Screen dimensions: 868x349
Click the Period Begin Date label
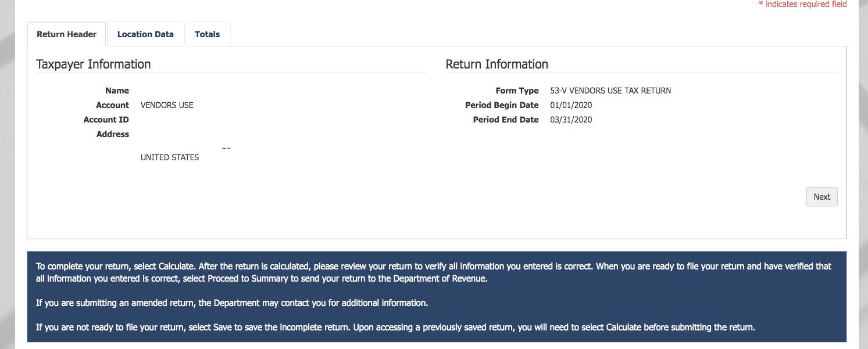point(502,105)
